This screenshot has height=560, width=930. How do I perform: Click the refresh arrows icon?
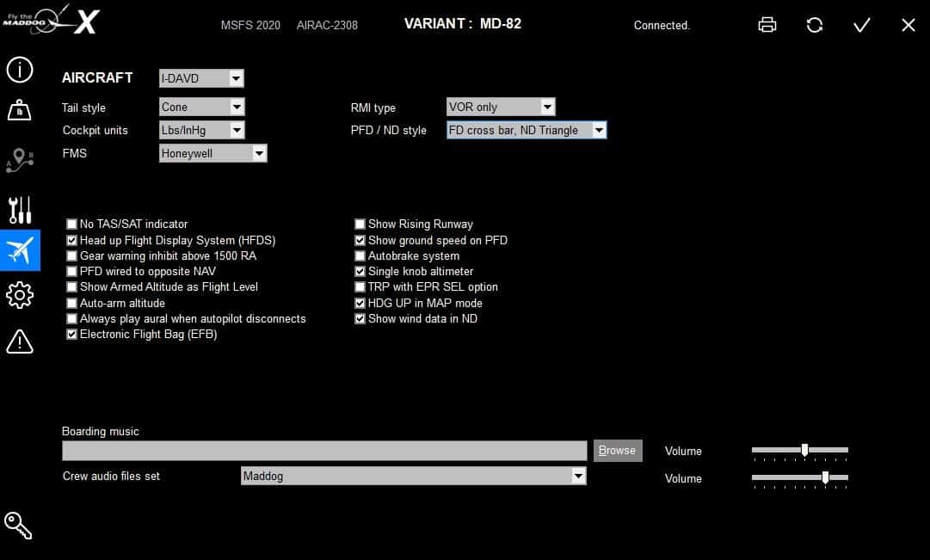click(x=815, y=25)
